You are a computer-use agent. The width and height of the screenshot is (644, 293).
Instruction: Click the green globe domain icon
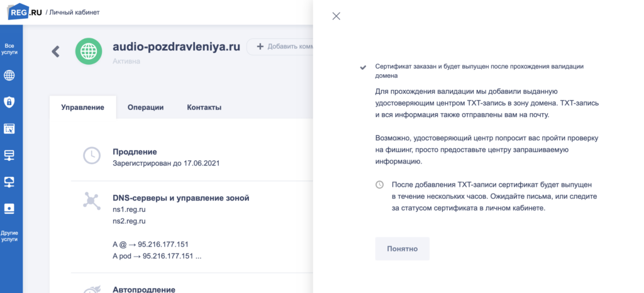[88, 52]
